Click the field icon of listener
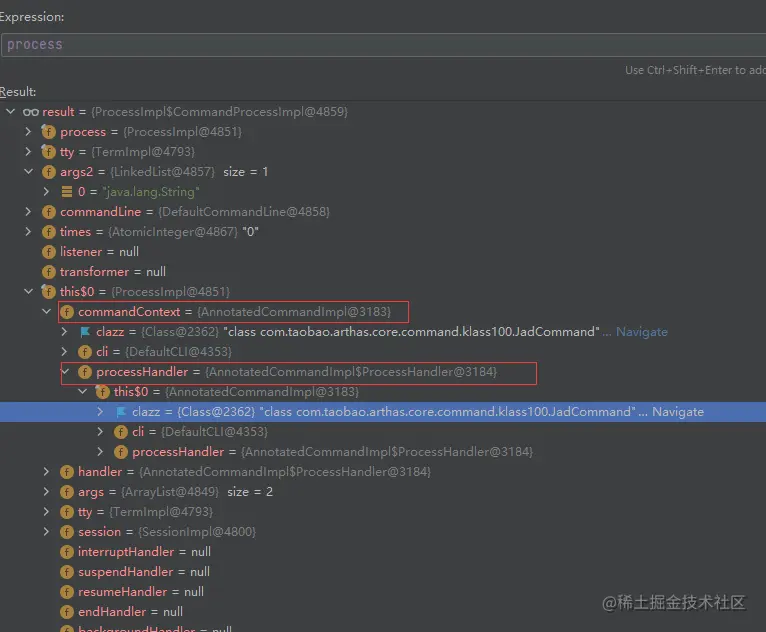Screen dimensions: 766x632 (48, 252)
